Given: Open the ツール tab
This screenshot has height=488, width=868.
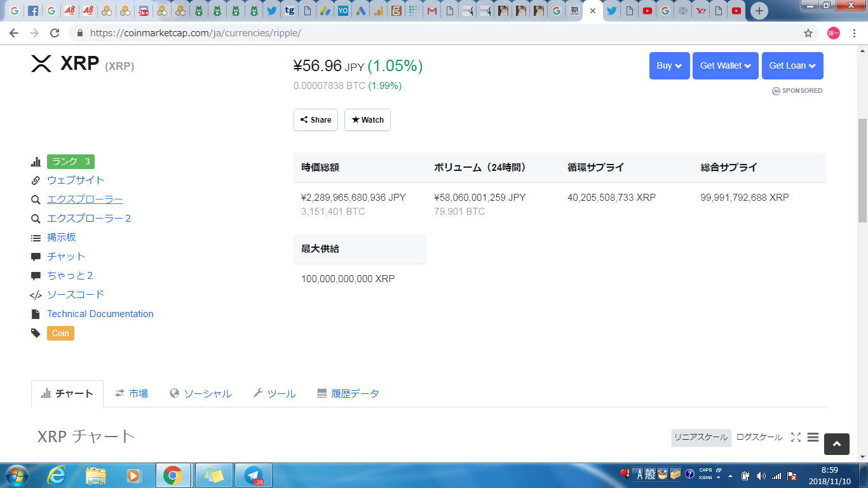Looking at the screenshot, I should tap(275, 394).
